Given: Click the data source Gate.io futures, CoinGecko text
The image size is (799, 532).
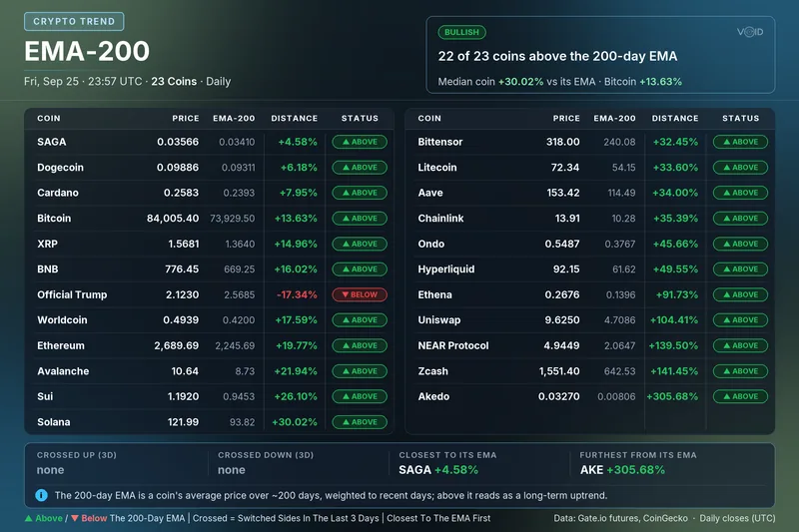Looking at the screenshot, I should pos(620,518).
